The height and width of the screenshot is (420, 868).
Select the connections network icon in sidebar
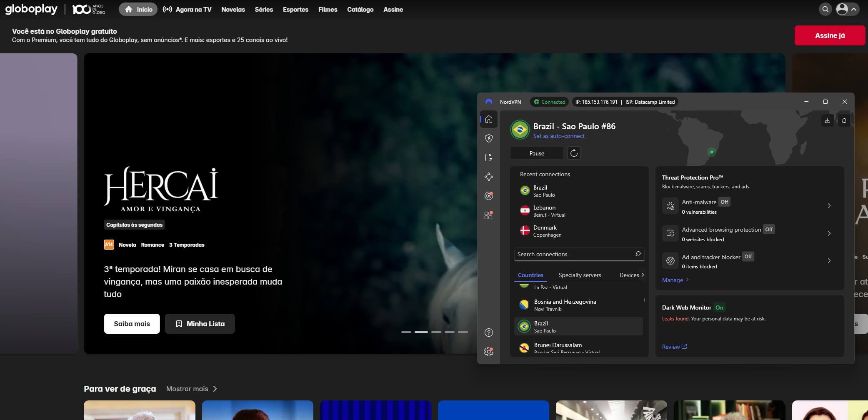coord(489,177)
